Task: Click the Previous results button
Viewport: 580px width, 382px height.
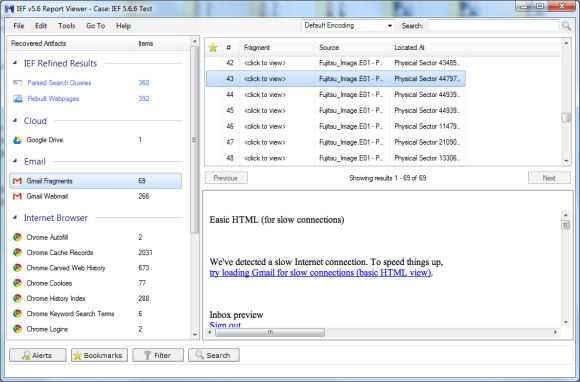Action: [x=226, y=178]
